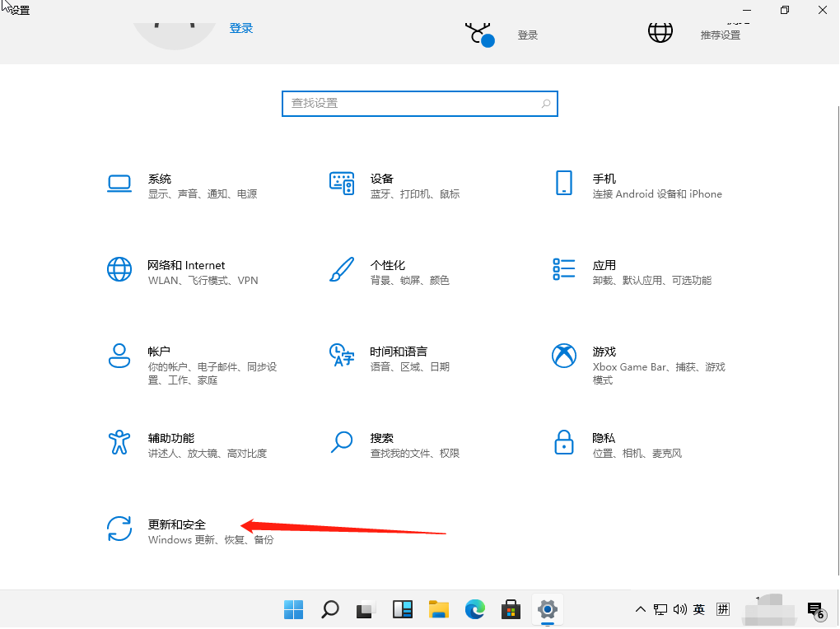The height and width of the screenshot is (629, 840).
Task: Click the 游戏 Xbox icon
Action: pyautogui.click(x=564, y=356)
